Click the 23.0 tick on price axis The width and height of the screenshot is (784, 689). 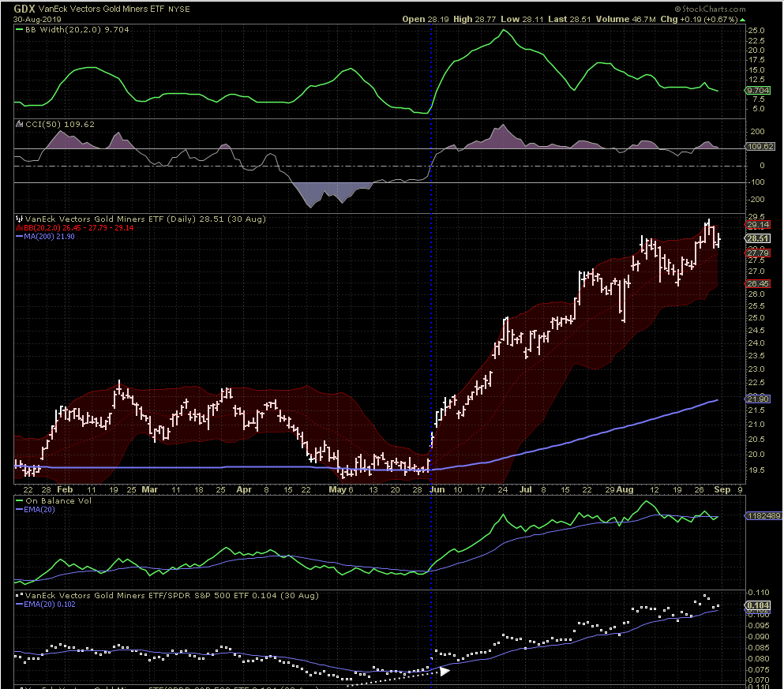756,369
